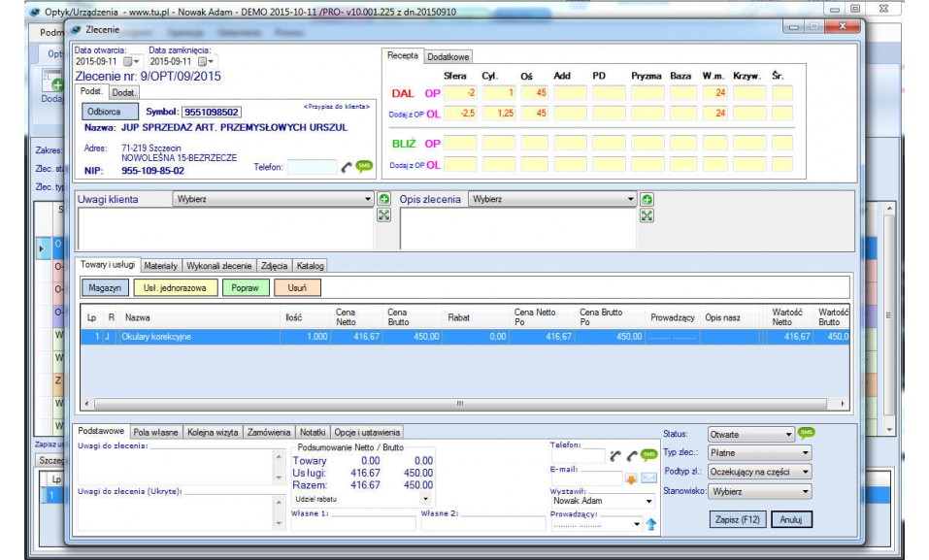Click the blue up arrow next to Prowadzący

click(650, 524)
